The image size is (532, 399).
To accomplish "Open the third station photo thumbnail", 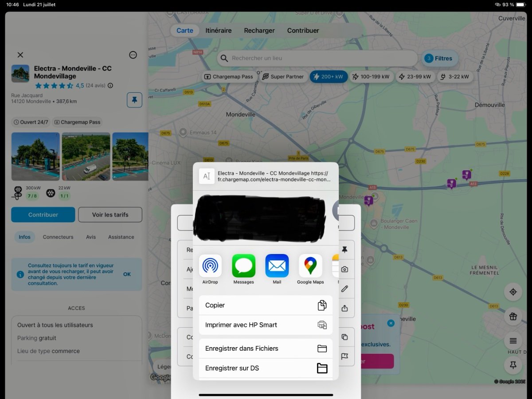I will [x=130, y=156].
